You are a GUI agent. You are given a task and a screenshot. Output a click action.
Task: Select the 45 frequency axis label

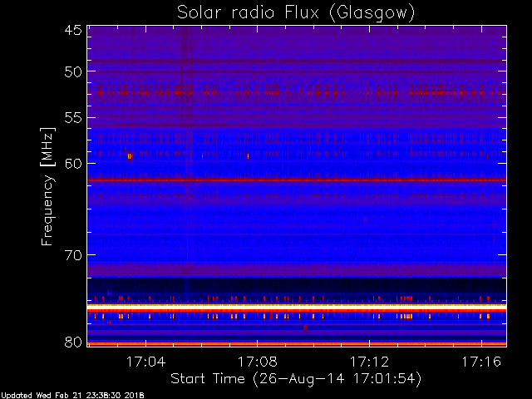[x=73, y=31]
